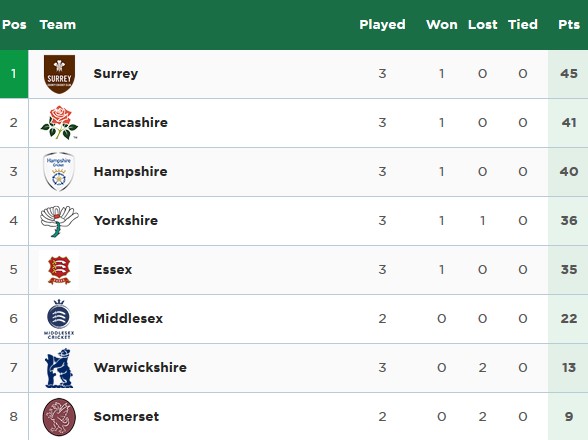The height and width of the screenshot is (440, 588).
Task: Open the Surrey team name link
Action: [x=116, y=74]
